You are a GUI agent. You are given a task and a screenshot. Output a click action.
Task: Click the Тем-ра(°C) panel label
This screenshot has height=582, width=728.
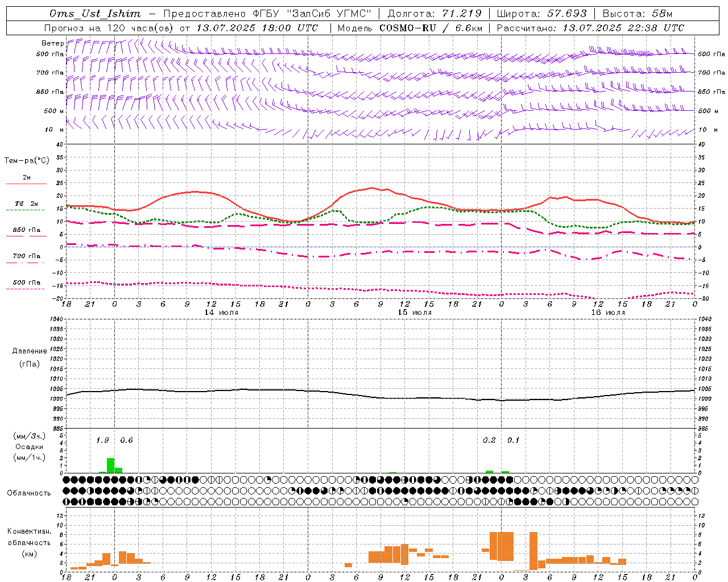pos(26,161)
